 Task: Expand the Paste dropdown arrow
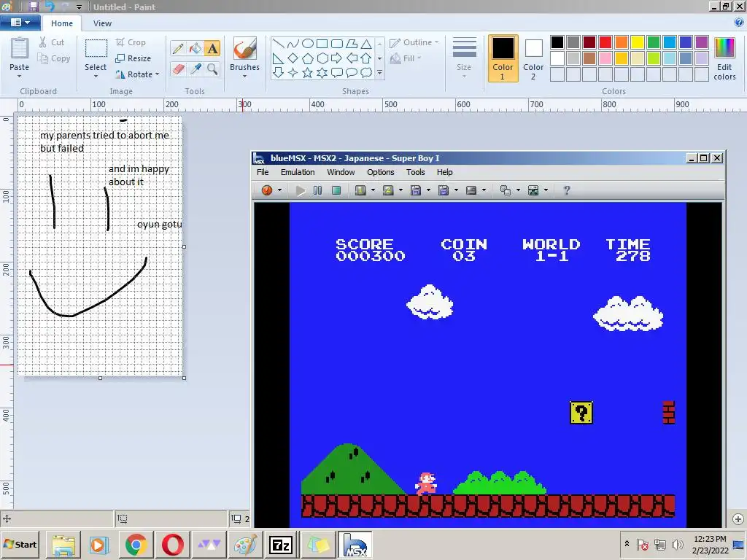click(x=20, y=76)
